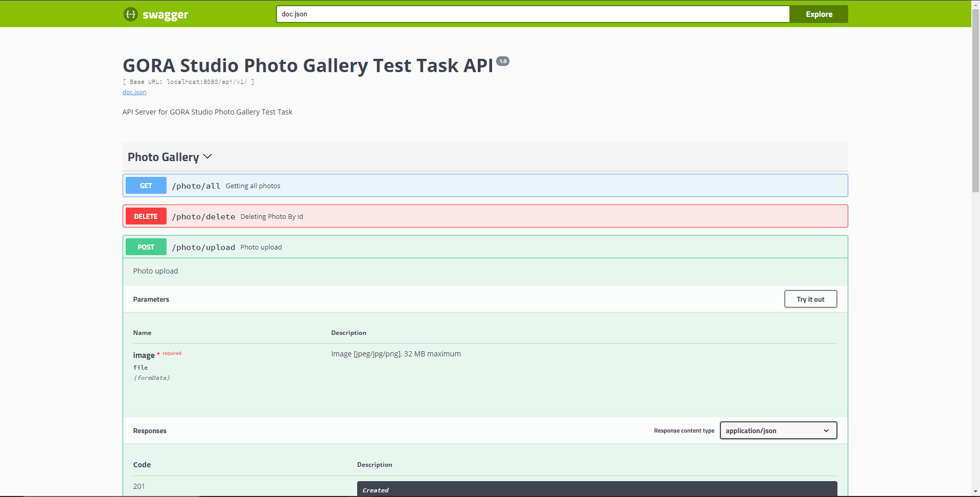The width and height of the screenshot is (980, 497).
Task: Click the page vertical scrollbar thumb
Action: 975,100
